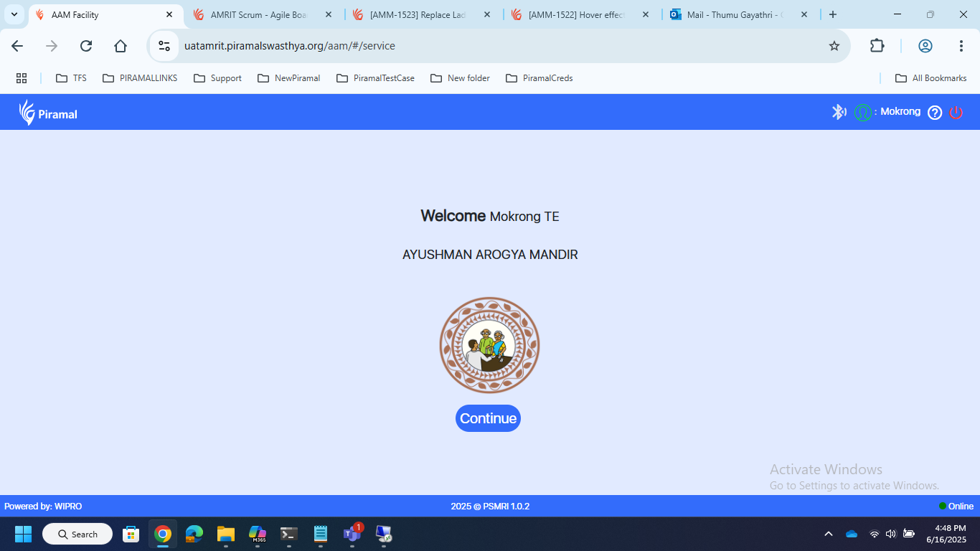Switch to the Mail Thumu Gayathri tab
This screenshot has width=980, height=551.
(738, 14)
